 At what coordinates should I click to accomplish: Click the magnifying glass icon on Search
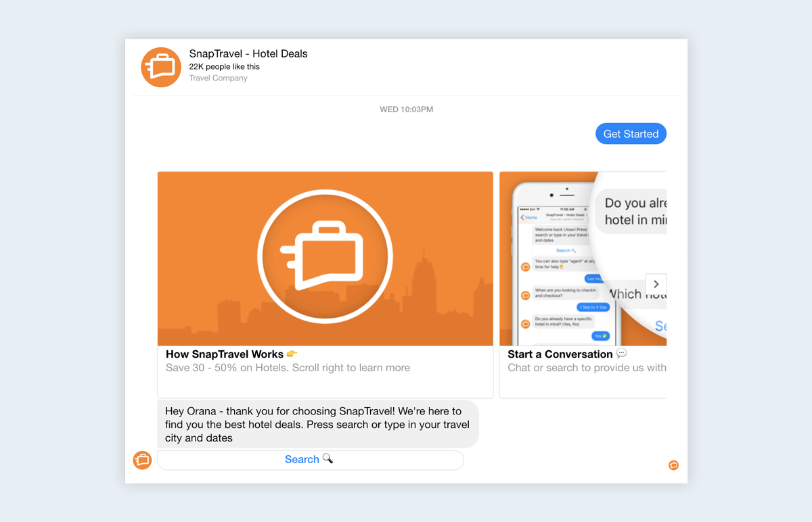tap(328, 459)
